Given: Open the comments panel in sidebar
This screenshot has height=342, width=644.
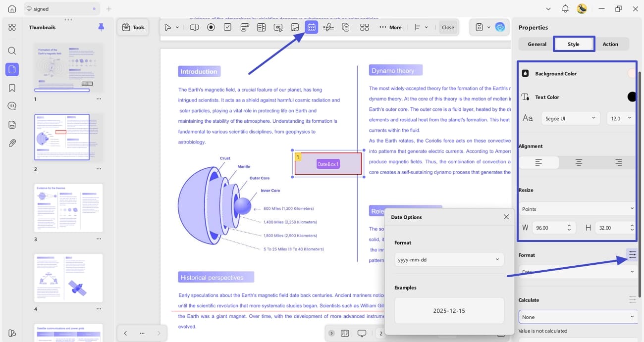Looking at the screenshot, I should coord(12,106).
